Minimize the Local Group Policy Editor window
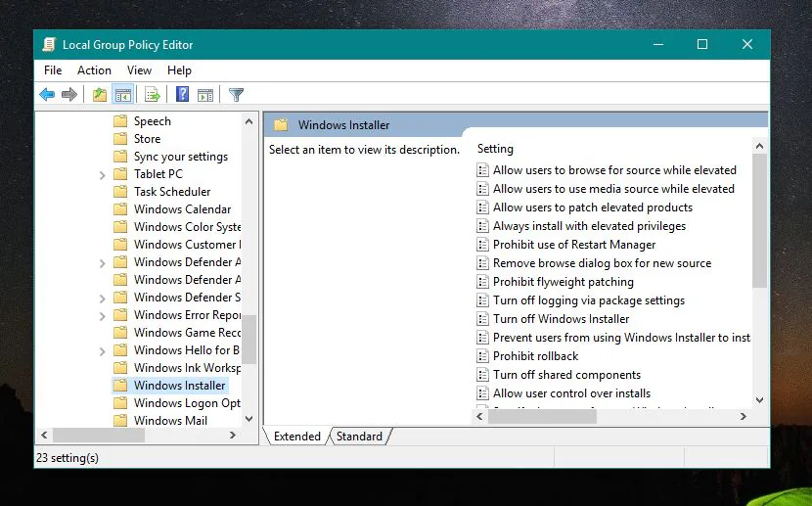Image resolution: width=812 pixels, height=506 pixels. [x=658, y=45]
